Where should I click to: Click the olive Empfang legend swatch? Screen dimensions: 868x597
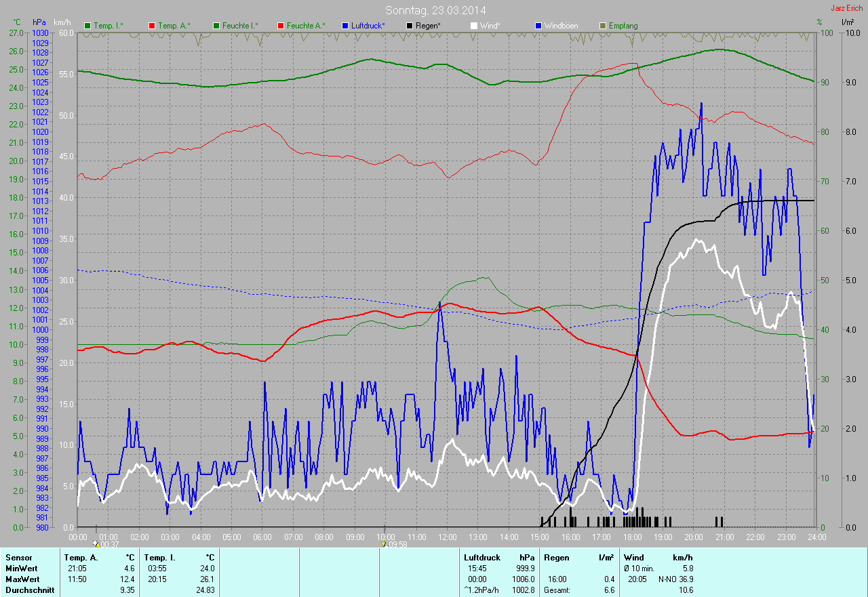tap(603, 26)
